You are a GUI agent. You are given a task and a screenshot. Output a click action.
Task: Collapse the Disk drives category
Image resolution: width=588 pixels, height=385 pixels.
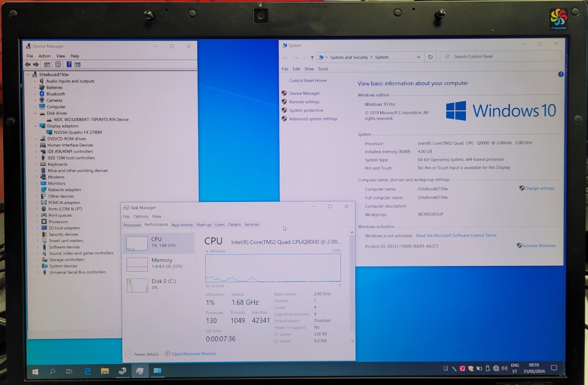36,113
